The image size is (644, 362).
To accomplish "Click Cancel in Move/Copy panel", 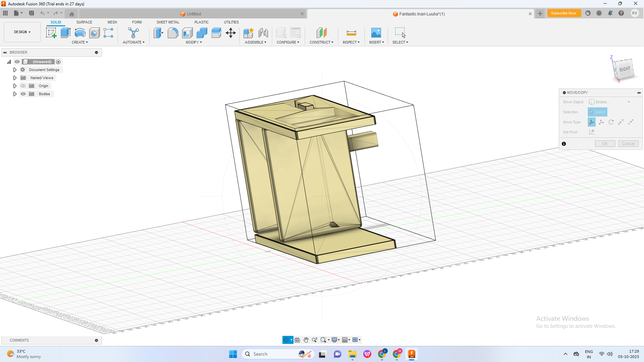I will point(628,143).
